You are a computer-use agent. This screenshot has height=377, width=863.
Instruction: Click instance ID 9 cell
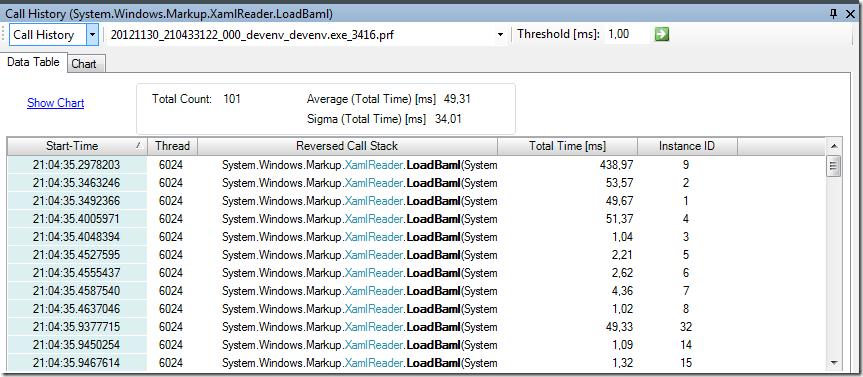686,165
